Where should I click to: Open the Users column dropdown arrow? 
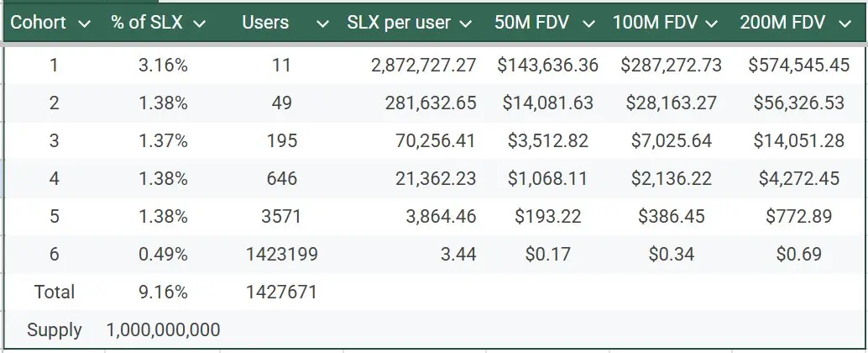322,24
